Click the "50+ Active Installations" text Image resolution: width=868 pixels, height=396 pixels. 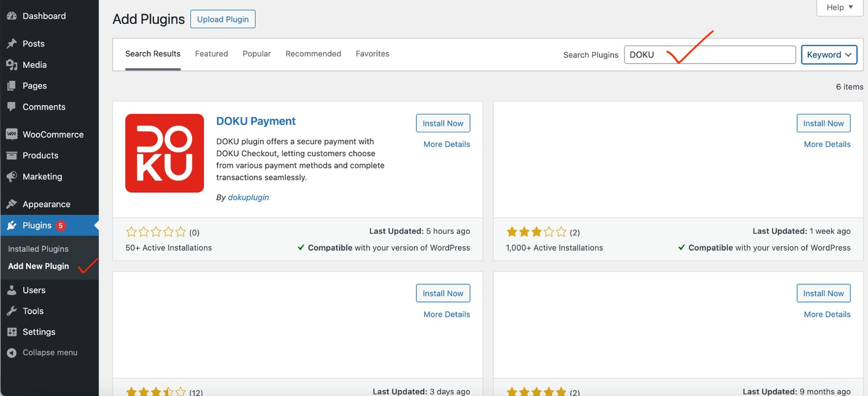[168, 248]
